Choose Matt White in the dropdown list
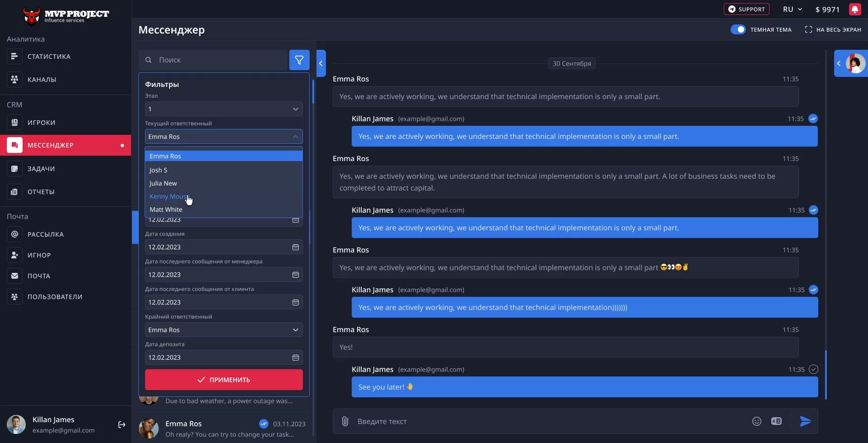868x443 pixels. tap(166, 210)
